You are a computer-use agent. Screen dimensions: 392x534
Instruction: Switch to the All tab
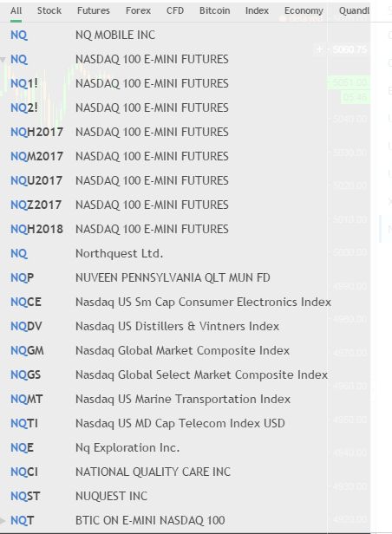click(x=16, y=11)
